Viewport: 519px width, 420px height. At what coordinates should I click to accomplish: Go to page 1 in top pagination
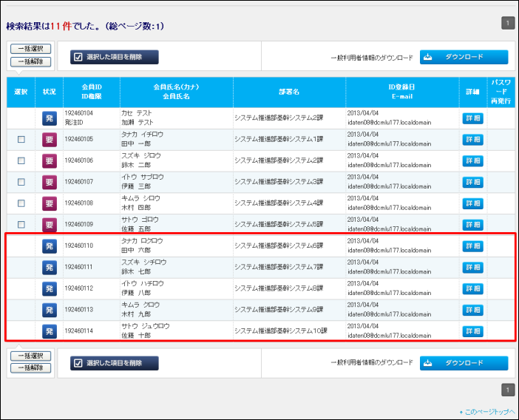(507, 24)
